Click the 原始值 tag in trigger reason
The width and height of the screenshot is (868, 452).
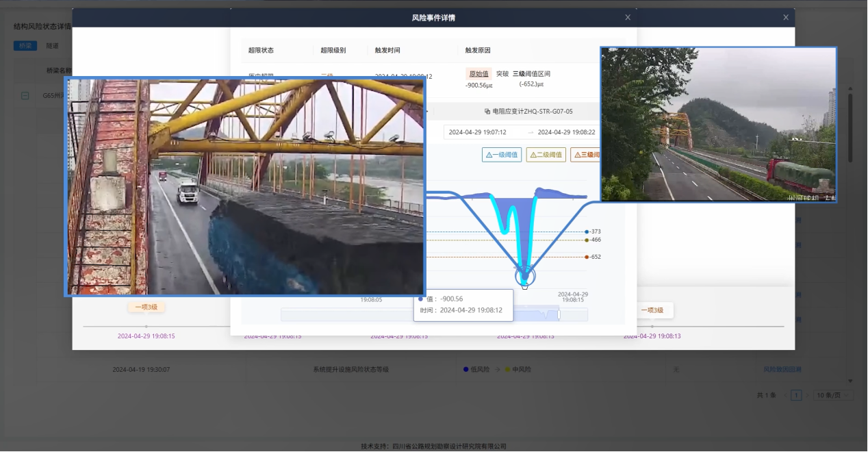point(478,74)
